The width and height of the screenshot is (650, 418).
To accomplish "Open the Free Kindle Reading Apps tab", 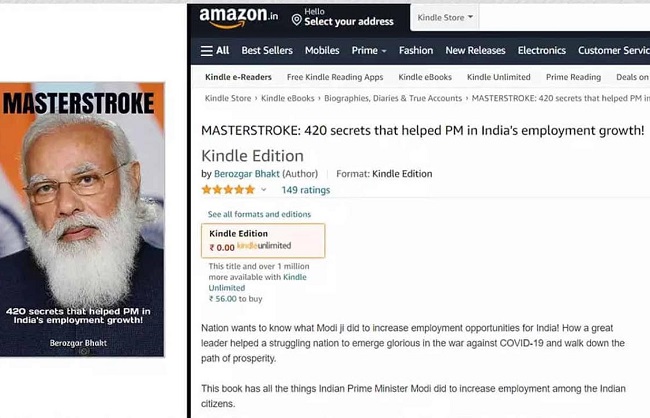I will (x=335, y=77).
